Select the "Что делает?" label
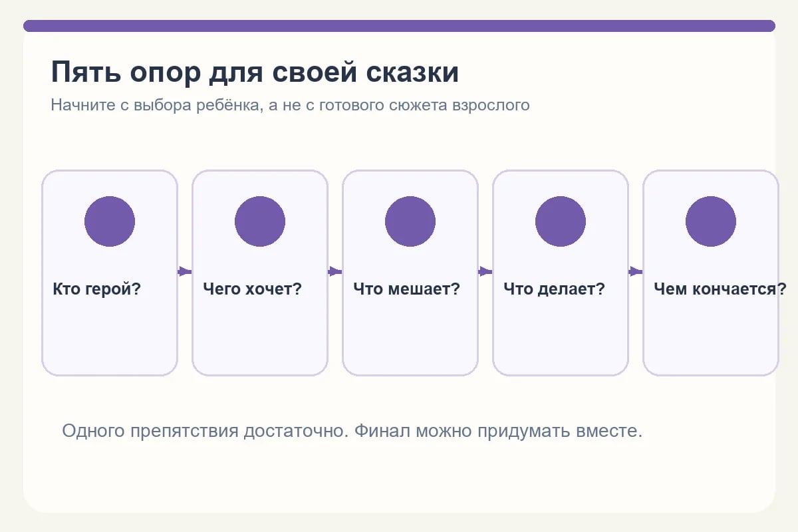The image size is (798, 532). [x=554, y=289]
